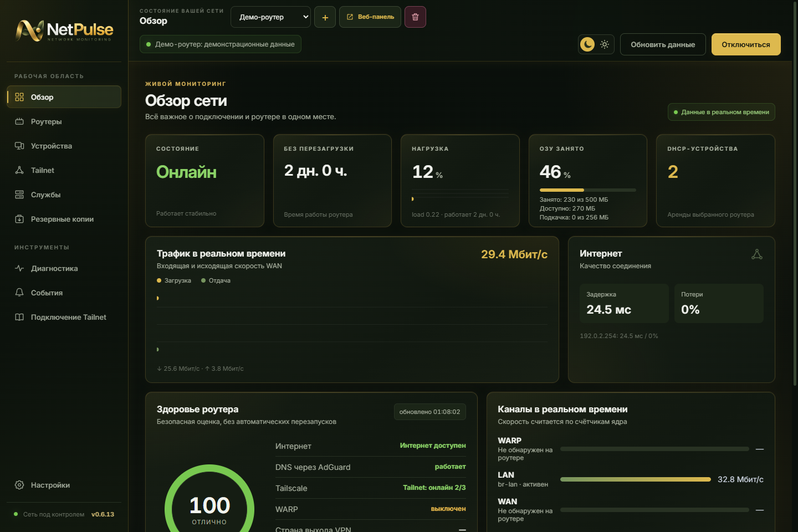This screenshot has width=798, height=532.
Task: Open the Службы sidebar section
Action: pos(64,195)
